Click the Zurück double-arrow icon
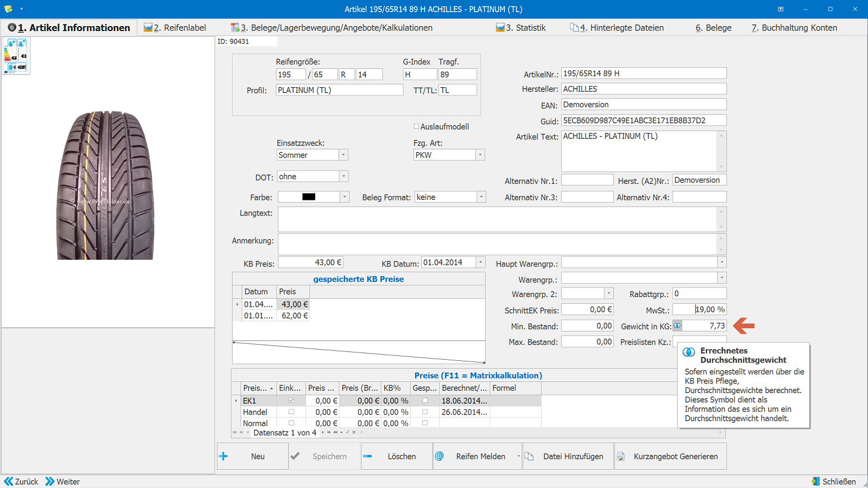The width and height of the screenshot is (868, 488). click(x=8, y=481)
